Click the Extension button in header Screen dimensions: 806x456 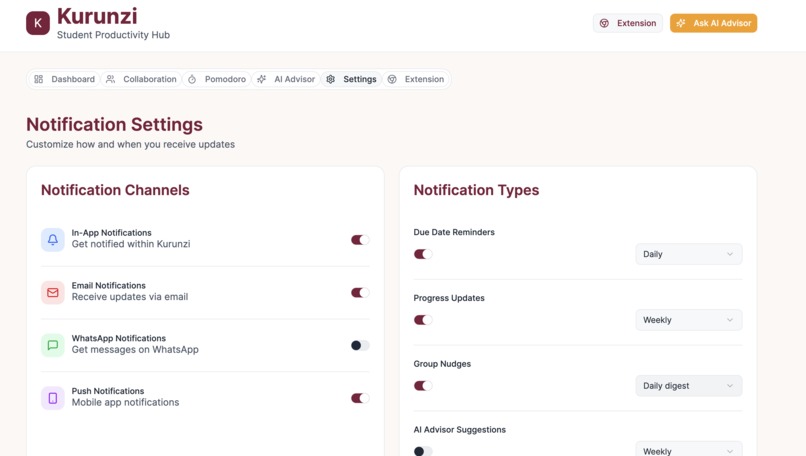(x=628, y=23)
